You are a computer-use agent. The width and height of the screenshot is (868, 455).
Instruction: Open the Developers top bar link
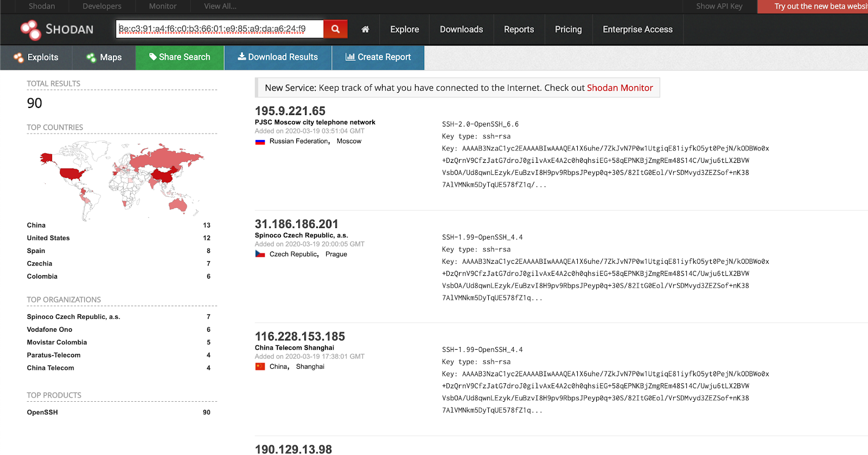pos(102,7)
